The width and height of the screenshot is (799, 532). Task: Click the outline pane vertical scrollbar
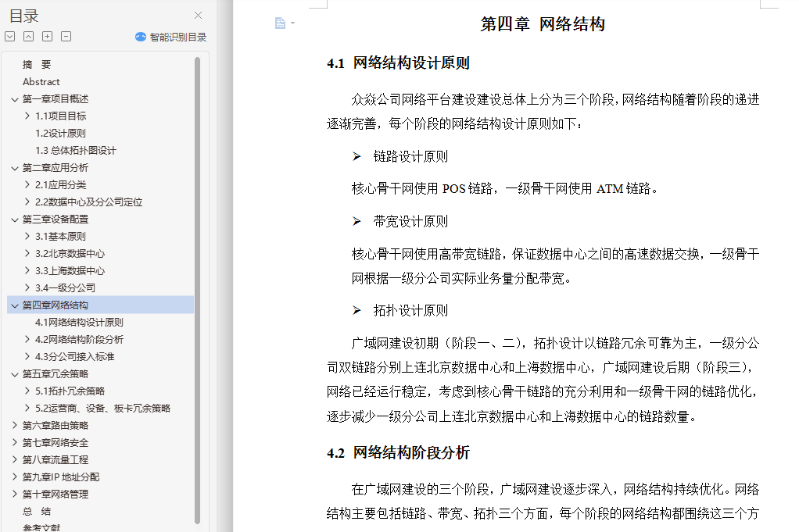197,290
